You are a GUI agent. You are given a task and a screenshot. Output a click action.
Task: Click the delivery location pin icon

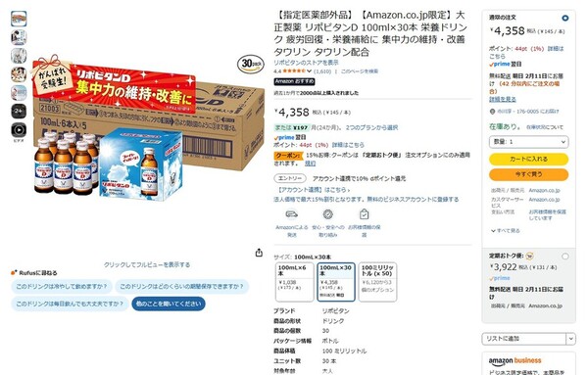[x=492, y=112]
